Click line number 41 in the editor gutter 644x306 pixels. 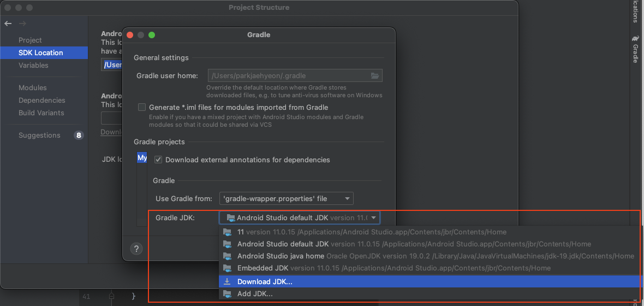tap(86, 296)
